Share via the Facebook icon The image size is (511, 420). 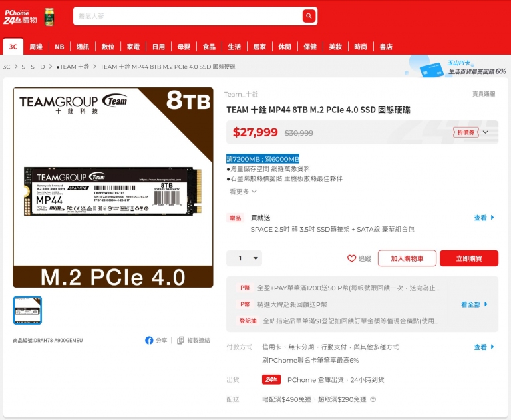[x=149, y=340]
